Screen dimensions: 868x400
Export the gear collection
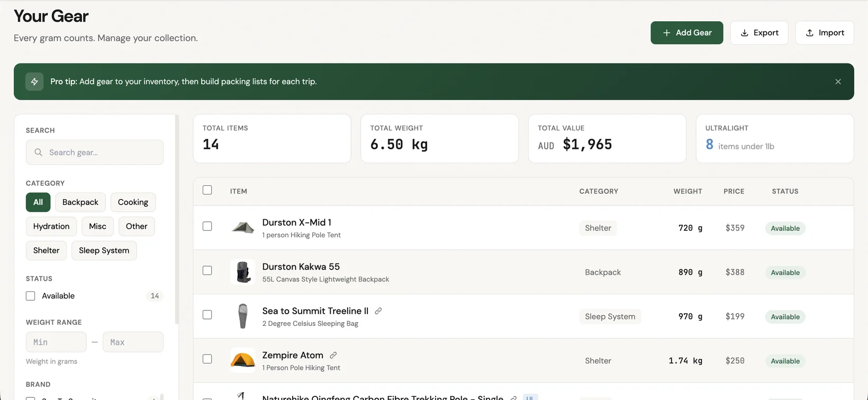pyautogui.click(x=759, y=33)
